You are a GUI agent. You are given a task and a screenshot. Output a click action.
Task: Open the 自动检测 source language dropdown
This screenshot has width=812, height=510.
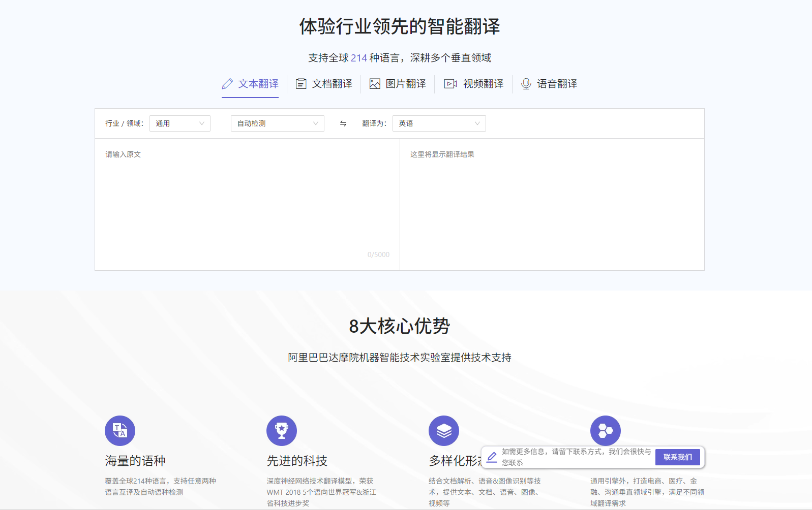click(278, 123)
